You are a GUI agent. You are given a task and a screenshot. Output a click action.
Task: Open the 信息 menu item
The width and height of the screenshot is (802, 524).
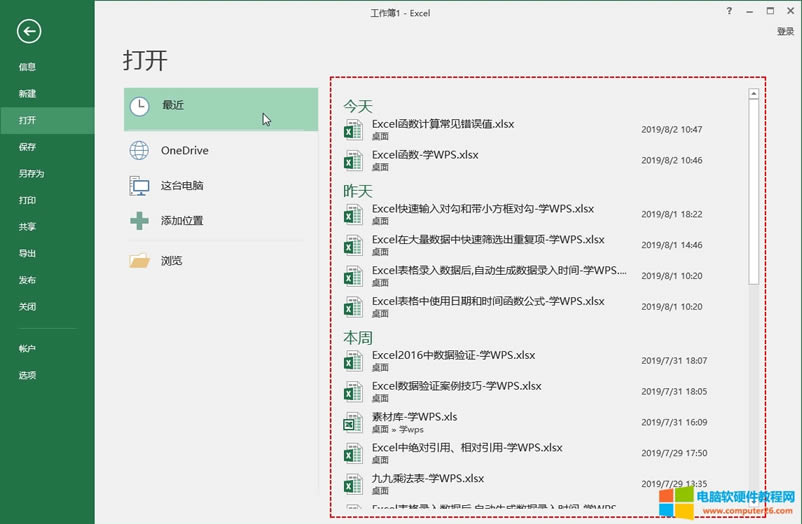27,67
